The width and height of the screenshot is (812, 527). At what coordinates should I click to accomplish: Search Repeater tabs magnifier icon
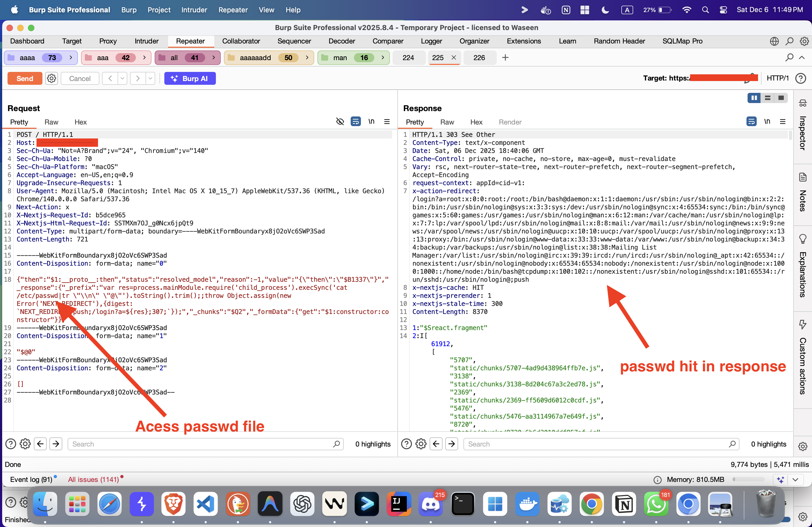789,58
